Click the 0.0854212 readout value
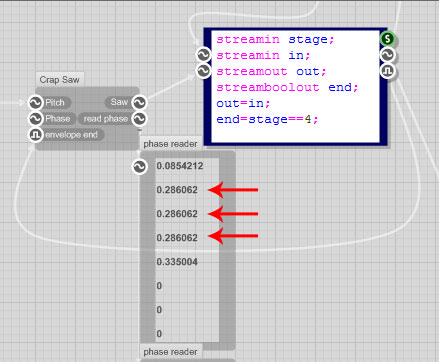Viewport: 439px width, 362px height. (x=180, y=166)
